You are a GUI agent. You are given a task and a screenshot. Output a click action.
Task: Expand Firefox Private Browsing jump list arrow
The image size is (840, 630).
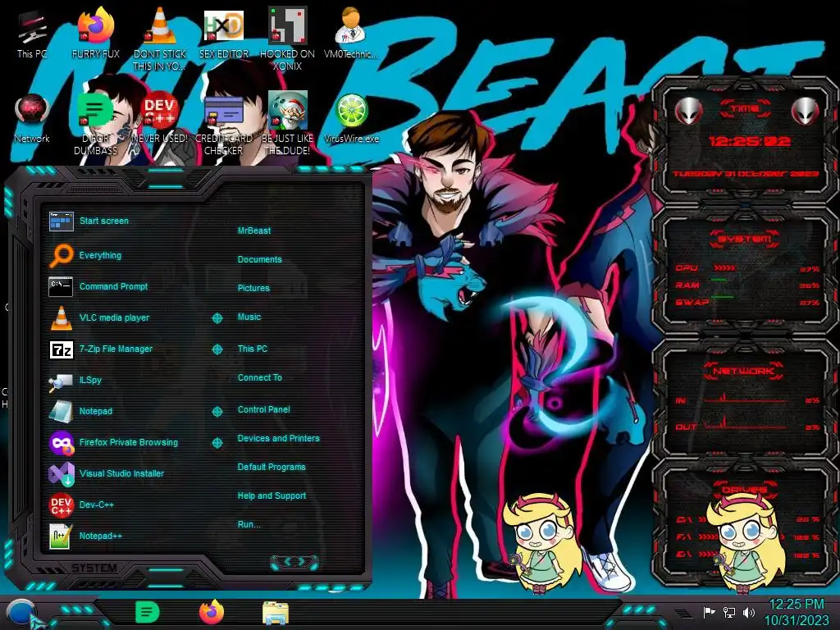point(217,442)
